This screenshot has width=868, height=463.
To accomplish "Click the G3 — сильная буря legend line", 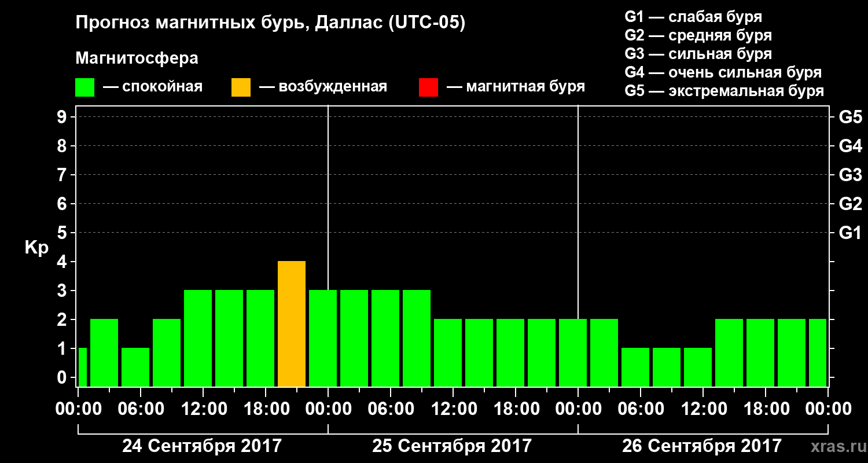I will coord(698,54).
